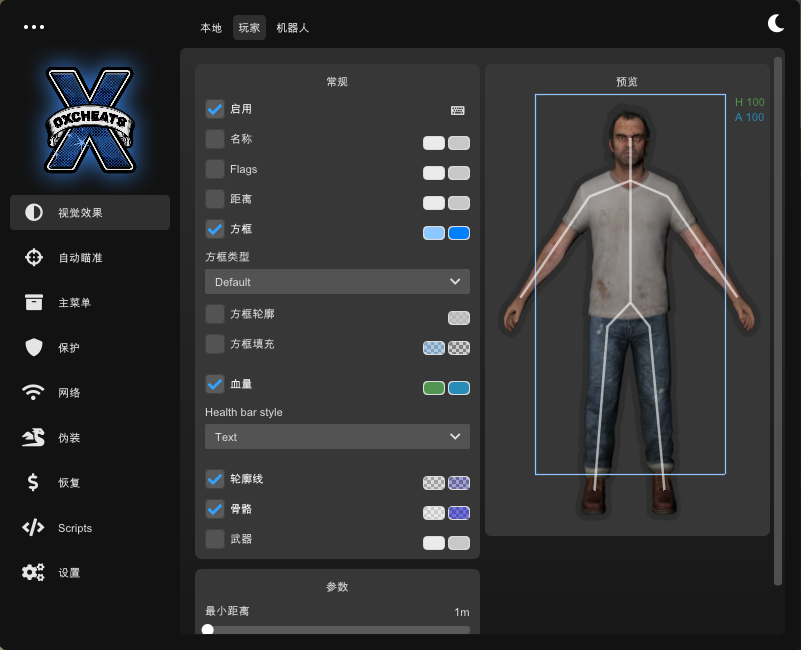Image resolution: width=801 pixels, height=650 pixels.
Task: Open the 主菜单 sidebar section
Action: [x=90, y=302]
